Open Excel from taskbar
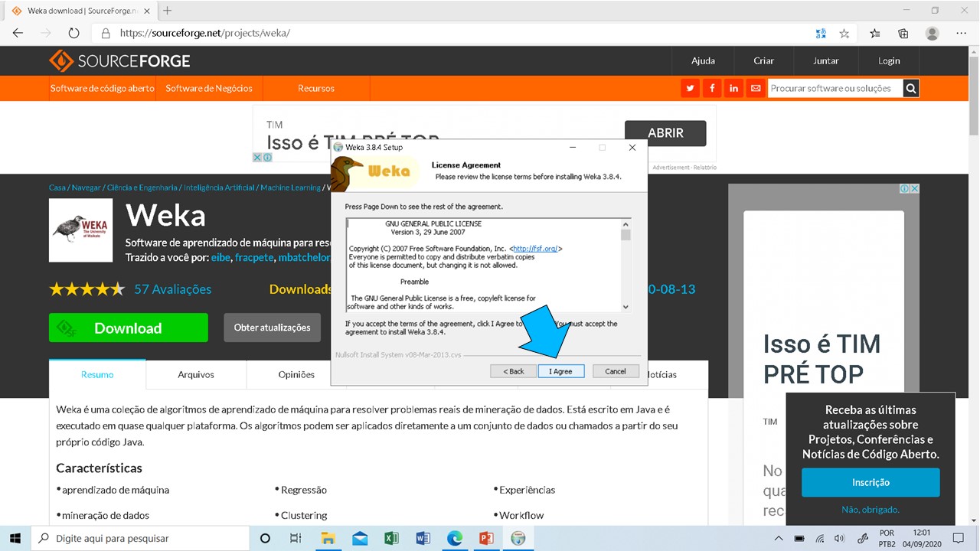The height and width of the screenshot is (551, 980). click(x=391, y=538)
